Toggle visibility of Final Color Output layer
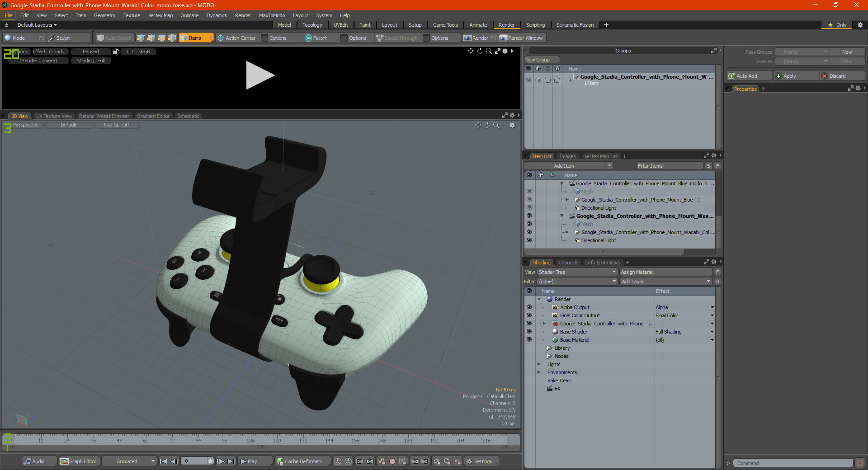The width and height of the screenshot is (868, 470). tap(529, 315)
